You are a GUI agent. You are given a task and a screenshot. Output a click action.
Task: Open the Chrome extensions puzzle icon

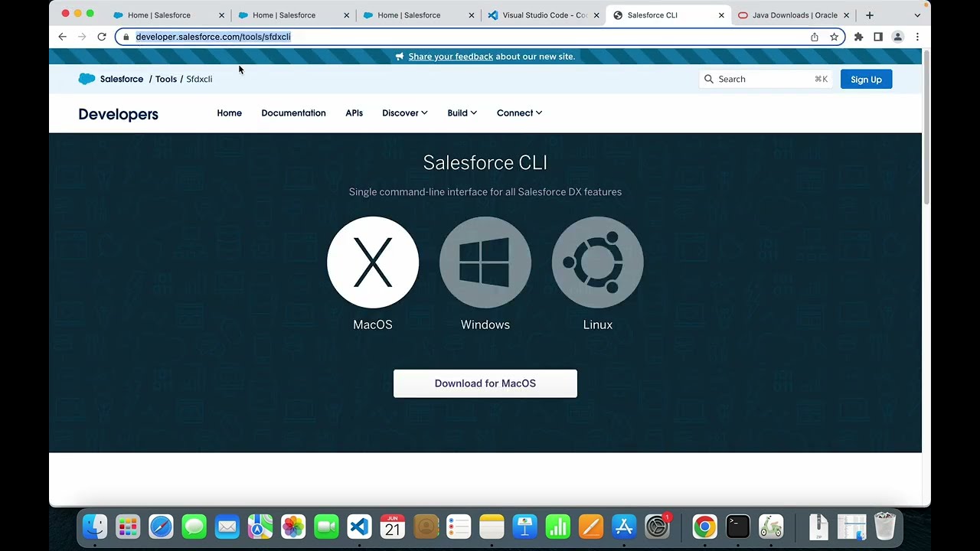click(858, 37)
